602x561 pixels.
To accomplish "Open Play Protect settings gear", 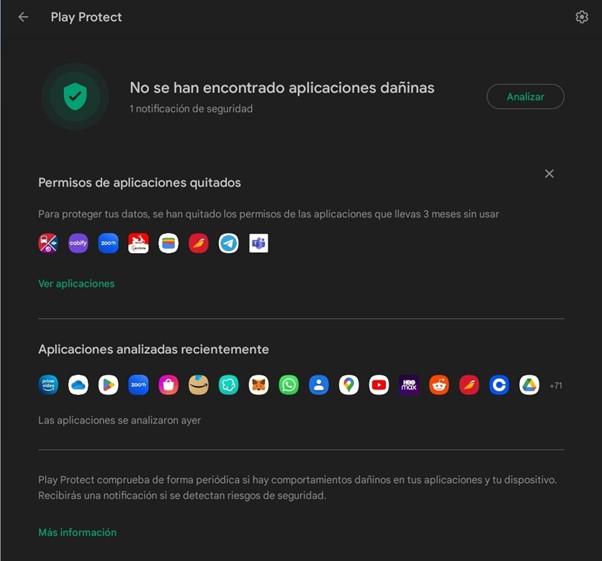I will pos(582,17).
